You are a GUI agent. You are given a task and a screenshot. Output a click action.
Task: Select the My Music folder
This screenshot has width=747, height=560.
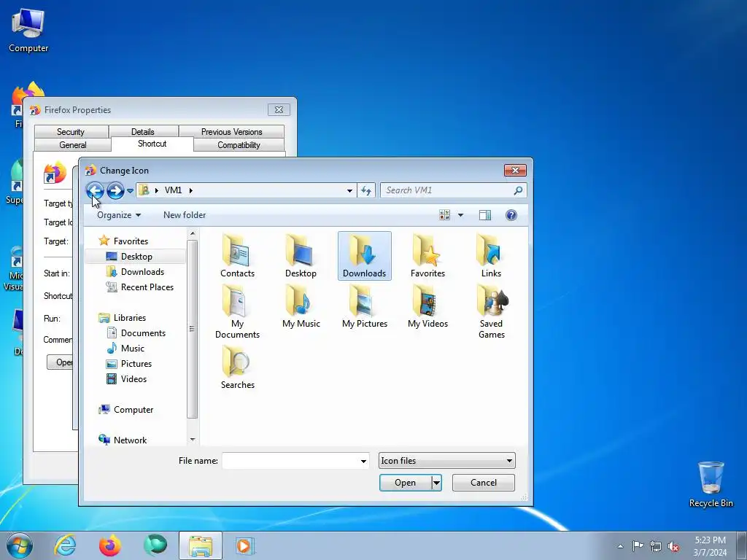[x=301, y=307]
